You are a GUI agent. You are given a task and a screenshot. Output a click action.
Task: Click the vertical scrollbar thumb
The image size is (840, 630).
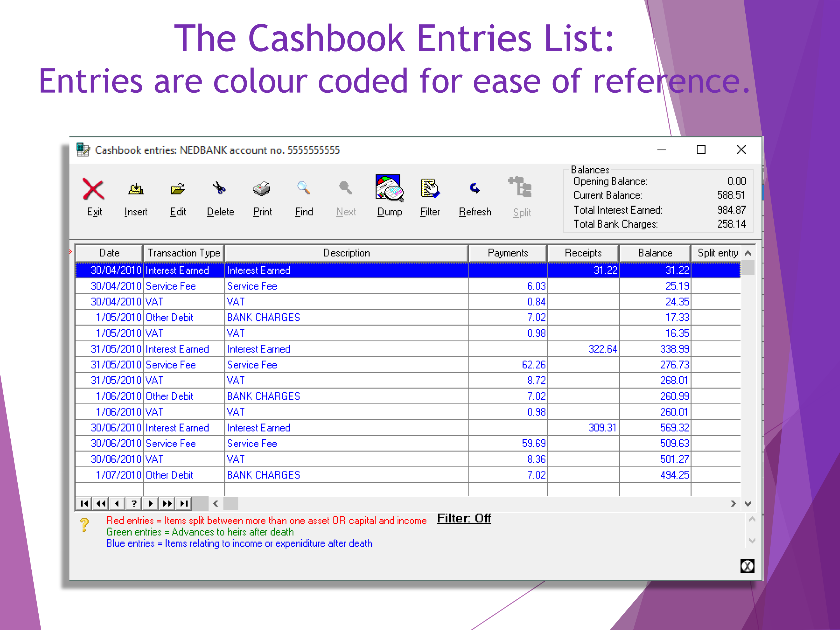[x=748, y=267]
